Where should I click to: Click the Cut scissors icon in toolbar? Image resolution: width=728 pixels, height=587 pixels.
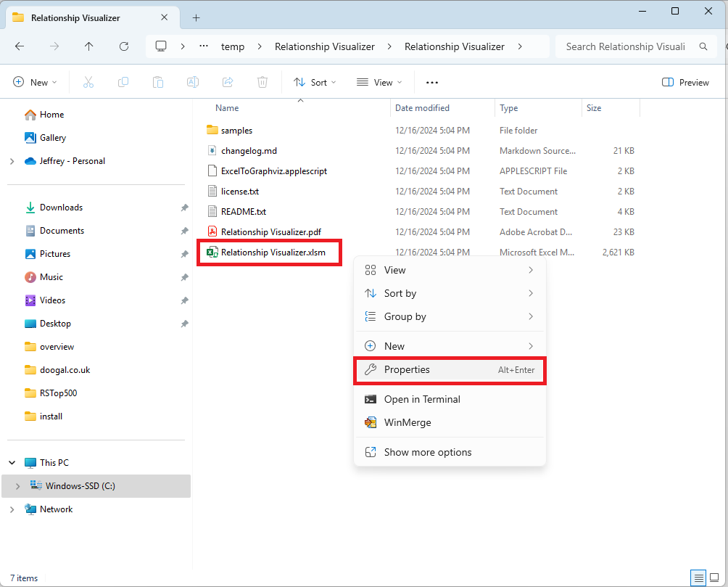pos(88,83)
